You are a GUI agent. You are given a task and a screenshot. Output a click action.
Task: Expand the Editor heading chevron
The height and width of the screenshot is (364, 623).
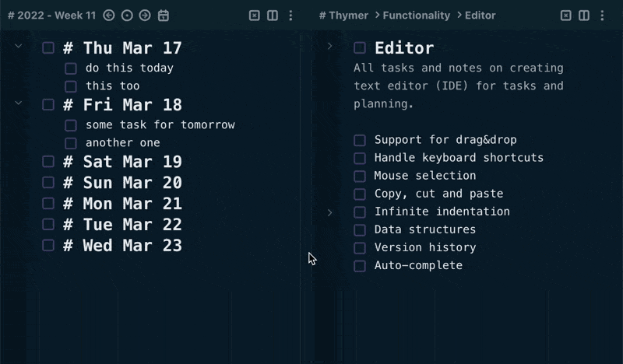329,46
